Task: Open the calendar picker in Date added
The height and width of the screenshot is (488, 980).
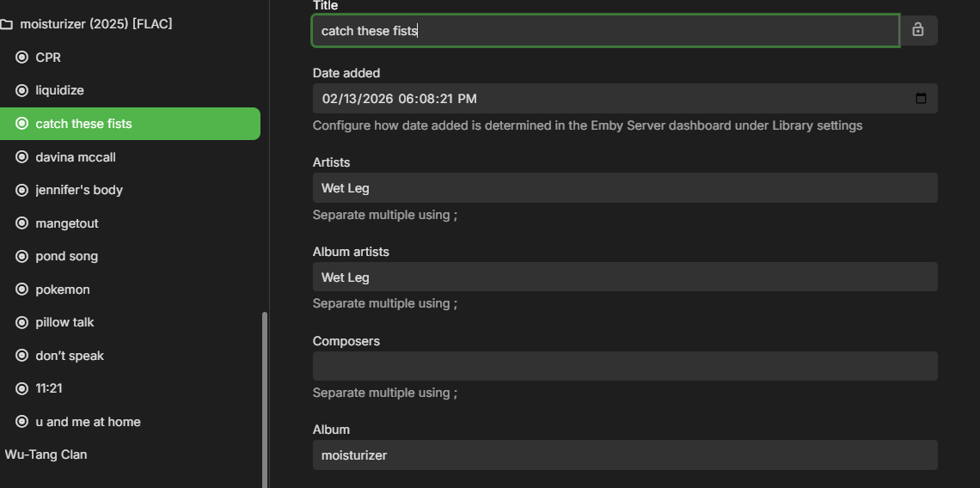Action: (x=921, y=99)
